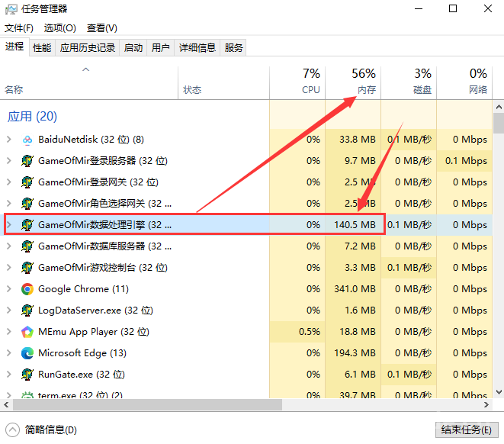This screenshot has width=504, height=444.
Task: Click the 0.1 Mbps network cell
Action: coord(466,161)
